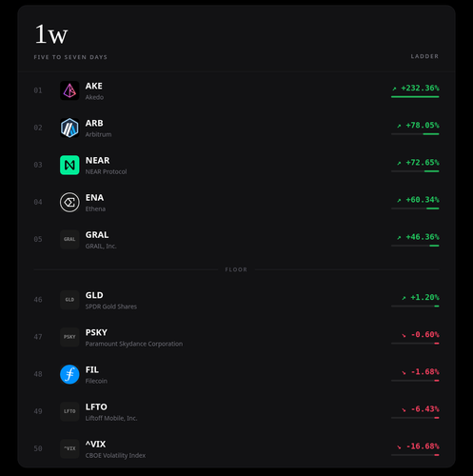This screenshot has width=473, height=476.
Task: Click the ^VIX ticker badge icon
Action: [69, 448]
